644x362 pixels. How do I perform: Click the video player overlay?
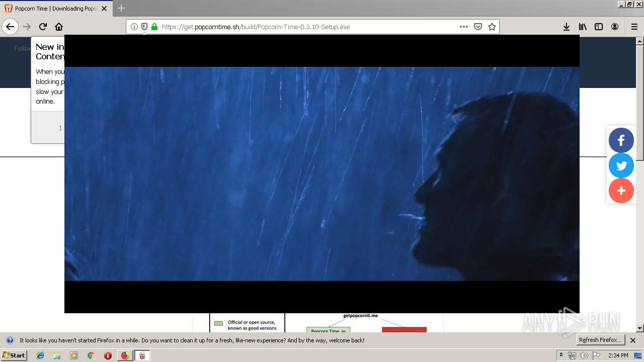(x=322, y=174)
